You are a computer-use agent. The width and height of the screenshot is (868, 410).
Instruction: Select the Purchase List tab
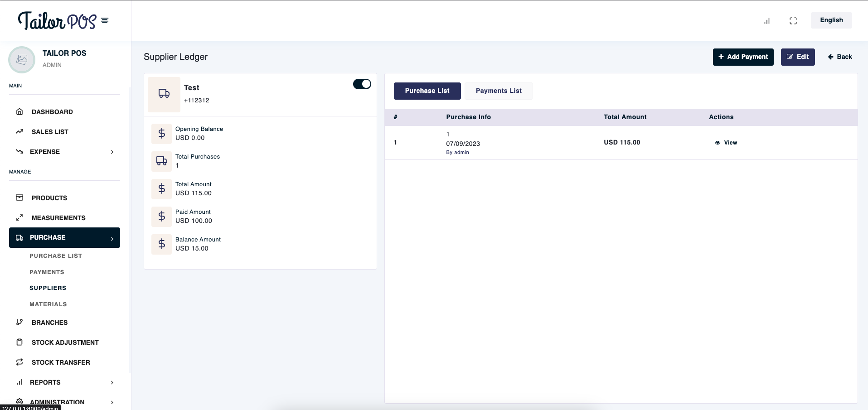pyautogui.click(x=427, y=91)
